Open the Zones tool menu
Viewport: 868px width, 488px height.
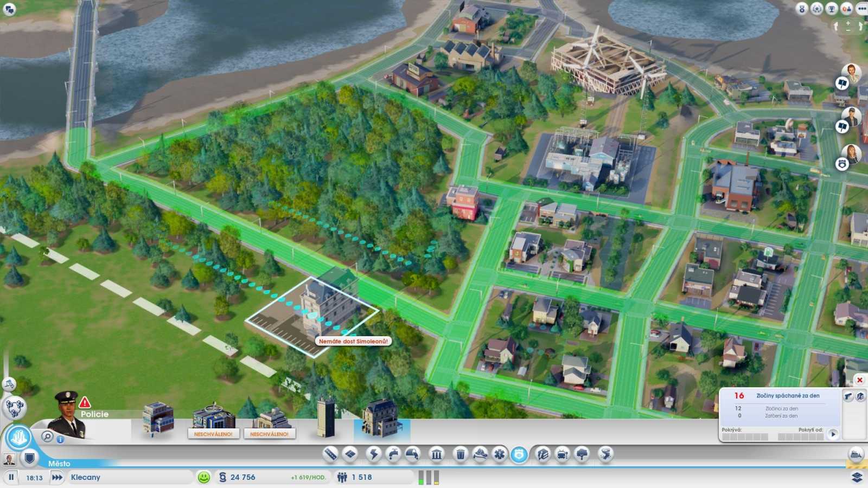pos(350,454)
